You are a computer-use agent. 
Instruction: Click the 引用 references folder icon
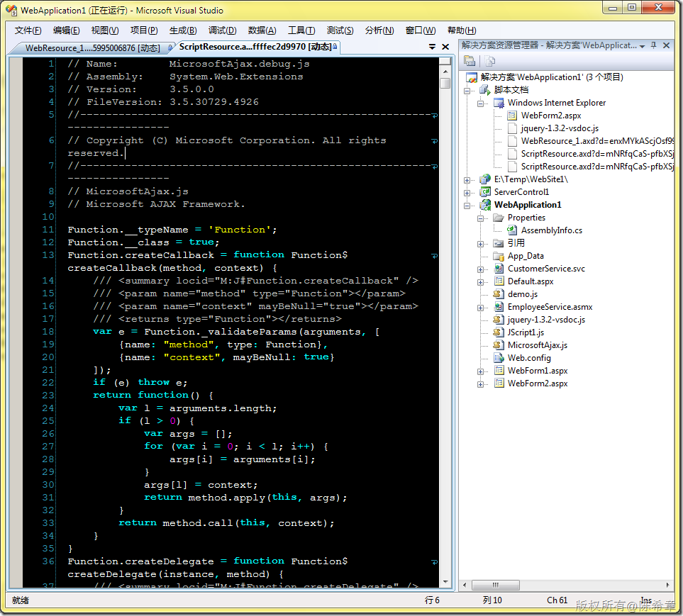499,243
